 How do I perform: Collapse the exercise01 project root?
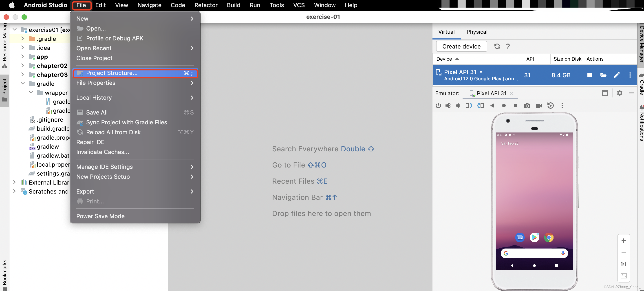[x=15, y=29]
